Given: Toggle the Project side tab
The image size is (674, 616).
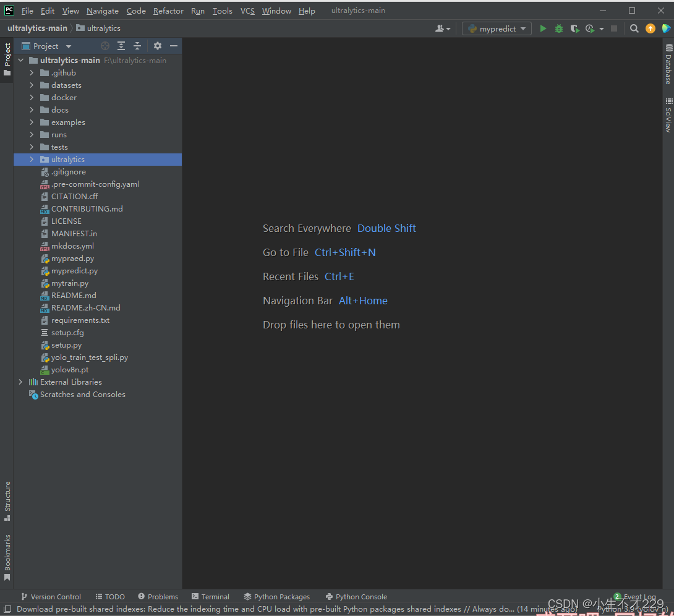Looking at the screenshot, I should click(x=7, y=59).
